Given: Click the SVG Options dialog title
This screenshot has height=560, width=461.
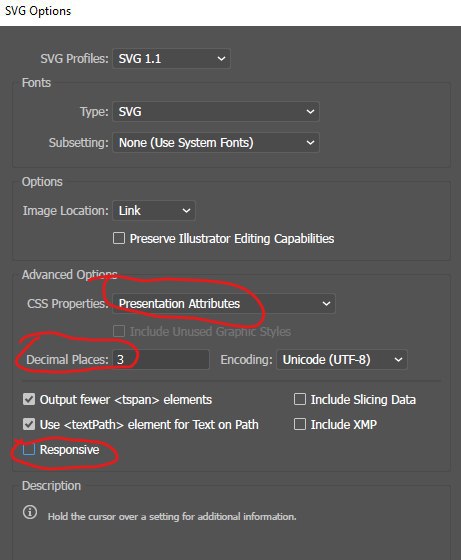Looking at the screenshot, I should point(38,11).
